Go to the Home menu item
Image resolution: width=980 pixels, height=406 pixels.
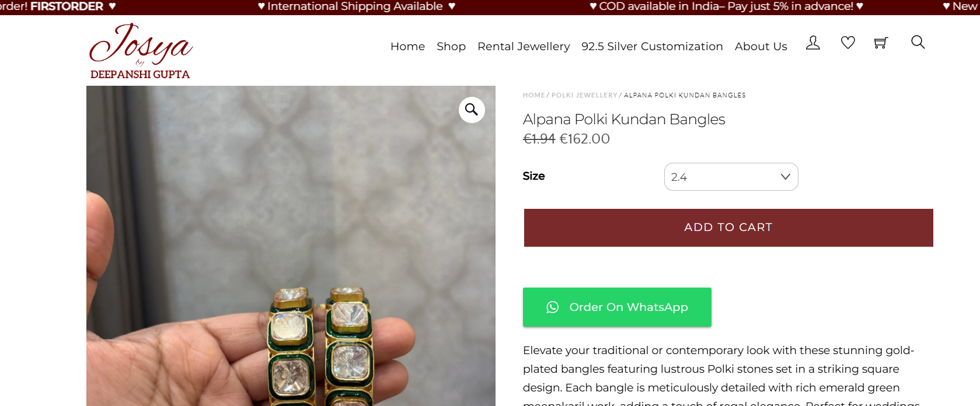tap(407, 47)
